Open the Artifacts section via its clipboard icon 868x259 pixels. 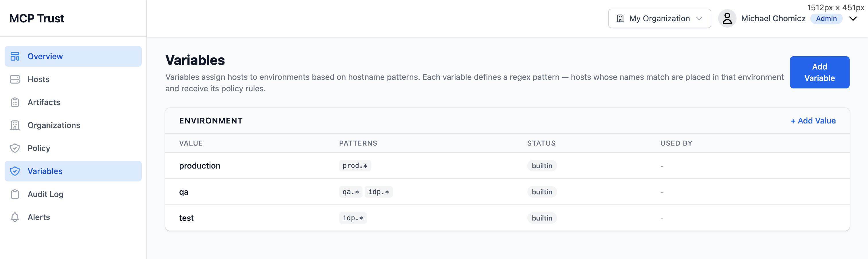15,102
